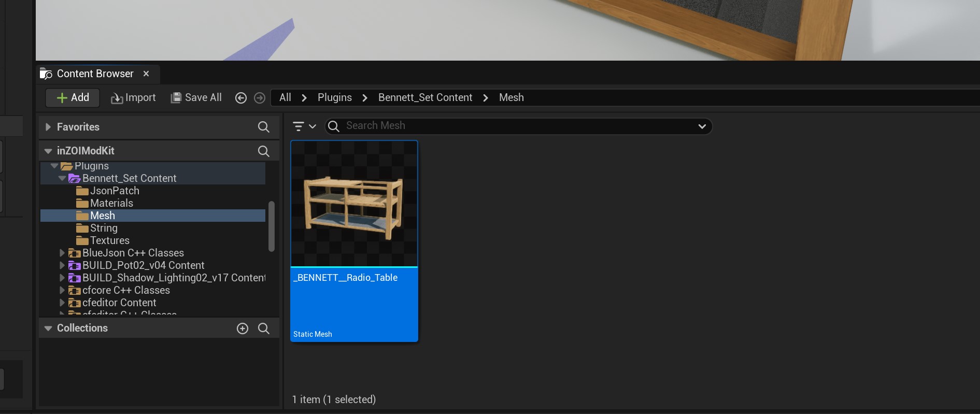Search within inZOIModKit folders

click(x=264, y=151)
